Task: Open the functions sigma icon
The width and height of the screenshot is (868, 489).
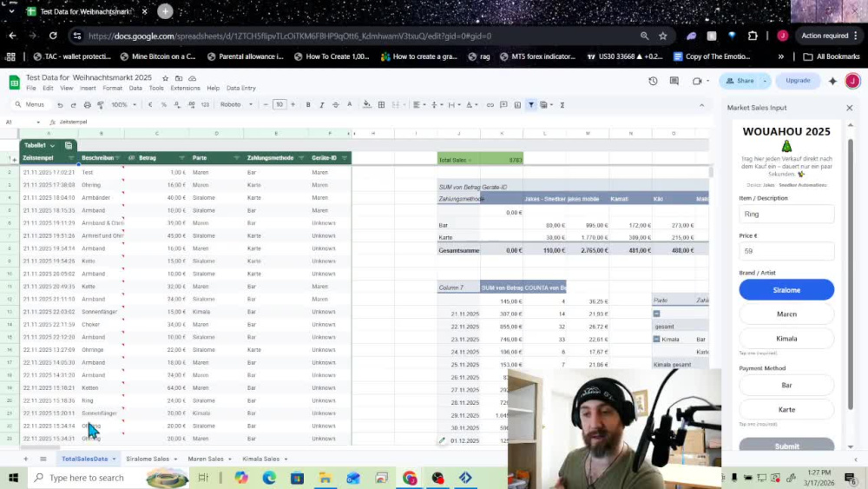Action: click(562, 105)
